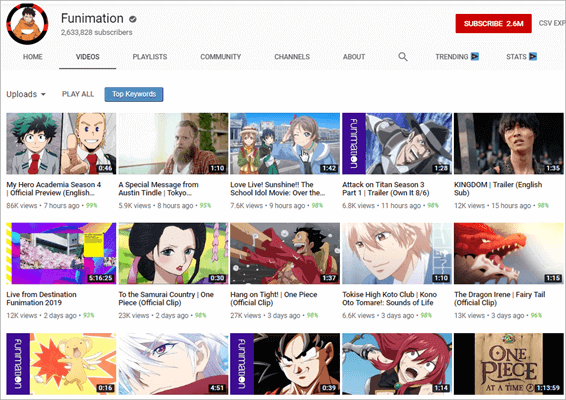Click the blue Top Keywords button
Viewport: 566px width, 400px height.
point(134,94)
